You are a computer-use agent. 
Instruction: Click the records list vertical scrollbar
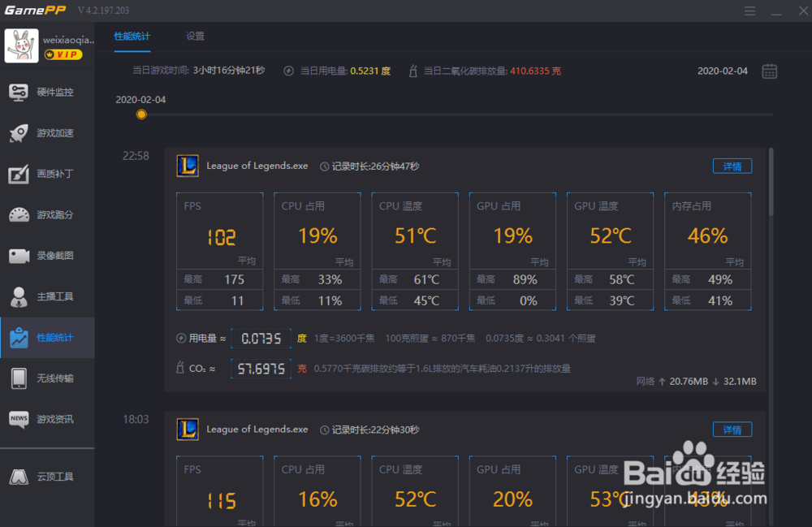[x=771, y=181]
